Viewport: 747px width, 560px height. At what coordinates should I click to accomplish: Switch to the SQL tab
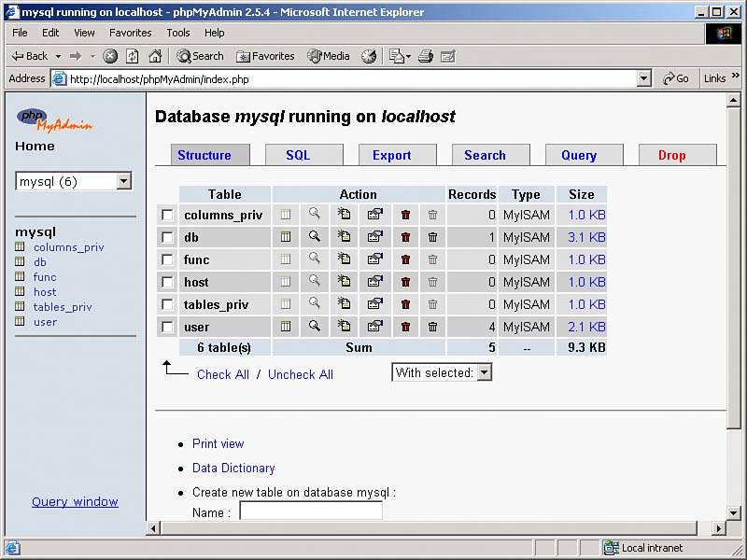click(x=298, y=155)
